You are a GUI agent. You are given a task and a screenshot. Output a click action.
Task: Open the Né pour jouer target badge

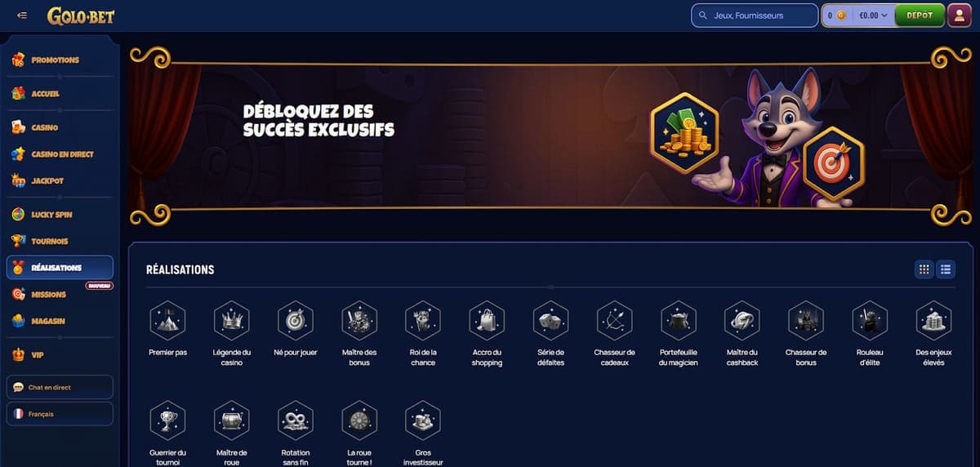point(295,321)
